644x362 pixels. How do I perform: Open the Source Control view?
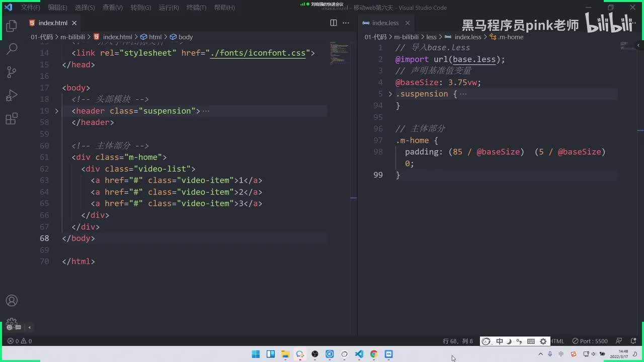[x=12, y=72]
